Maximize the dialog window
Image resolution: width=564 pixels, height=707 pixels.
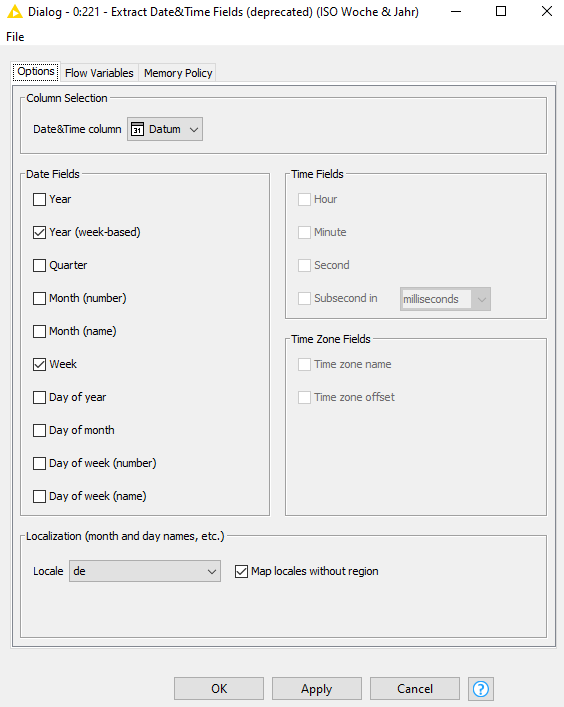click(x=501, y=11)
